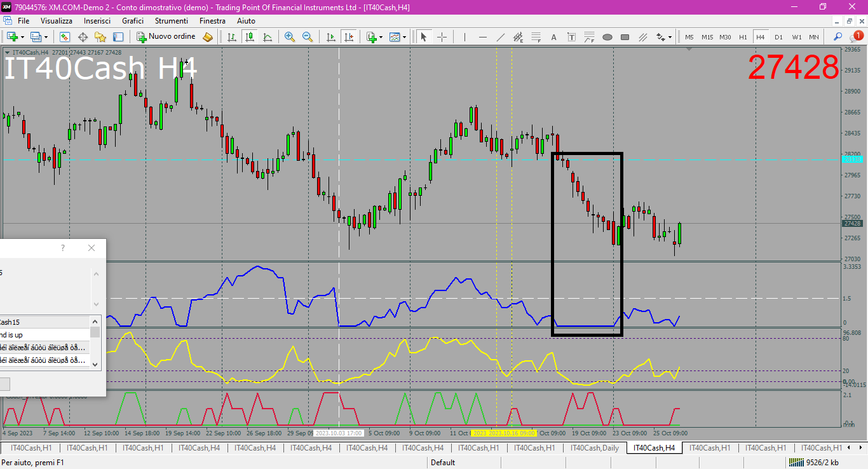Zoom in on the chart
The image size is (868, 469).
point(290,37)
